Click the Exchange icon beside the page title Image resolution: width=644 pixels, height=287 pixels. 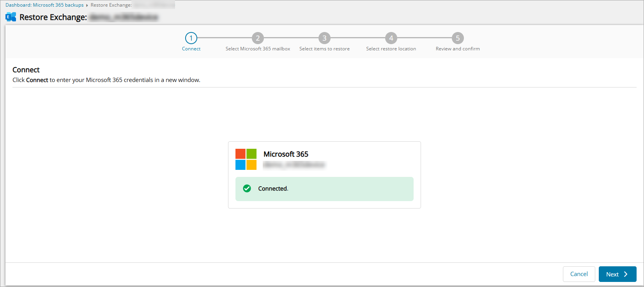pyautogui.click(x=11, y=17)
